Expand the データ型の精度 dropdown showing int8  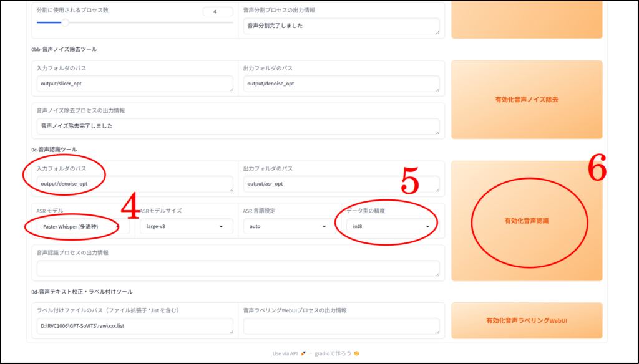click(391, 226)
